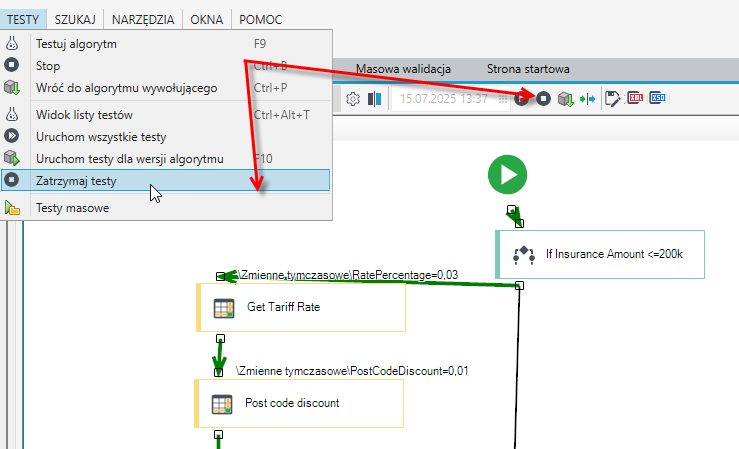This screenshot has width=739, height=449.
Task: Open the calendar grid picker beside date
Action: 503,99
